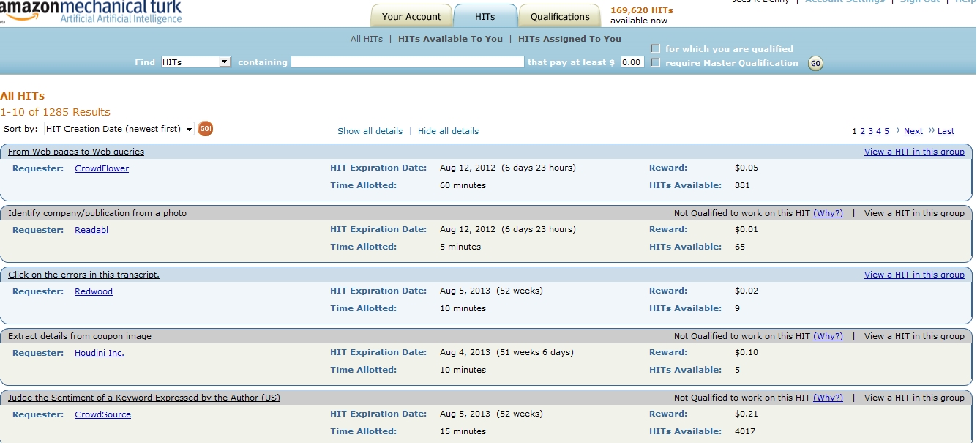This screenshot has height=443, width=980.
Task: Go to results page 2
Action: click(862, 131)
